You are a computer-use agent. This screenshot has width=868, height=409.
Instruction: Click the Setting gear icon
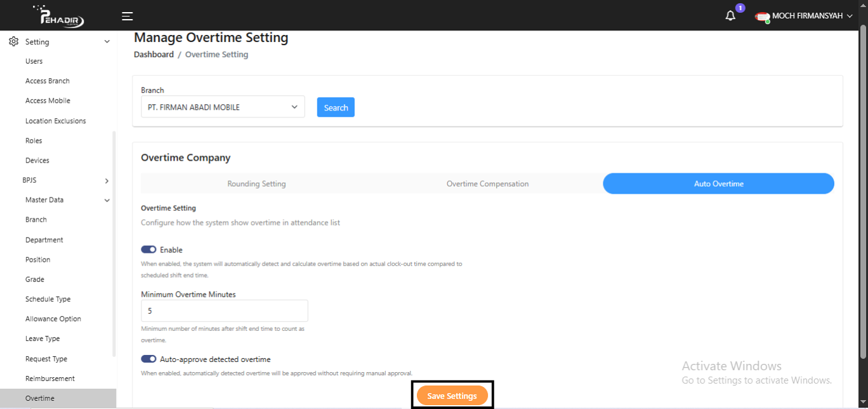pyautogui.click(x=13, y=42)
